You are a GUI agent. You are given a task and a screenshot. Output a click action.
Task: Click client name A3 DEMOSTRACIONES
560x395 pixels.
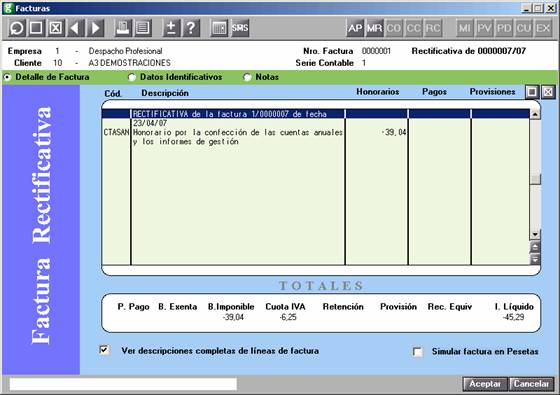coord(130,63)
